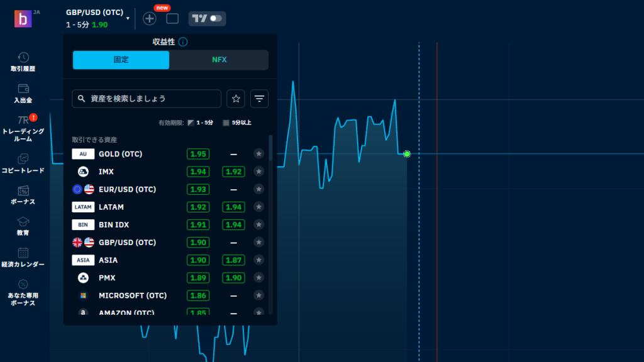Toggle the TradingView chart switch
Screen dimensions: 644x362
click(207, 19)
